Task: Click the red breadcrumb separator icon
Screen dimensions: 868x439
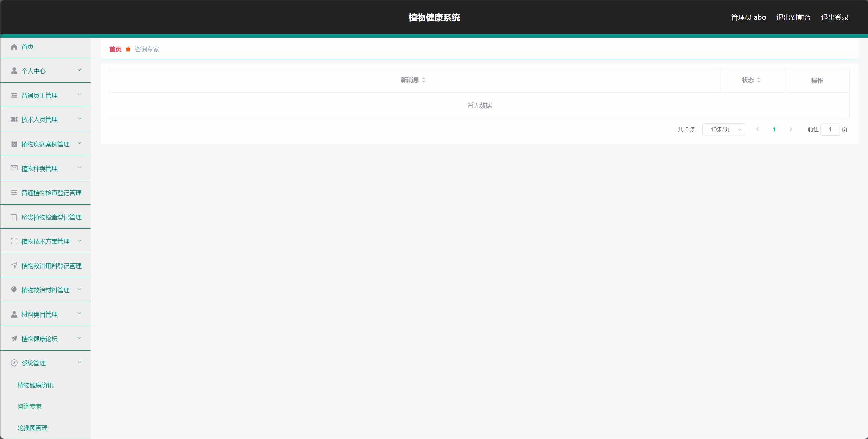Action: (128, 49)
